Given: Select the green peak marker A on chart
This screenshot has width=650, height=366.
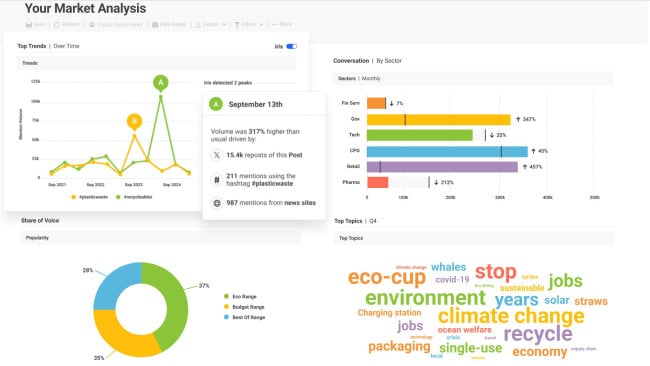Looking at the screenshot, I should [x=161, y=82].
